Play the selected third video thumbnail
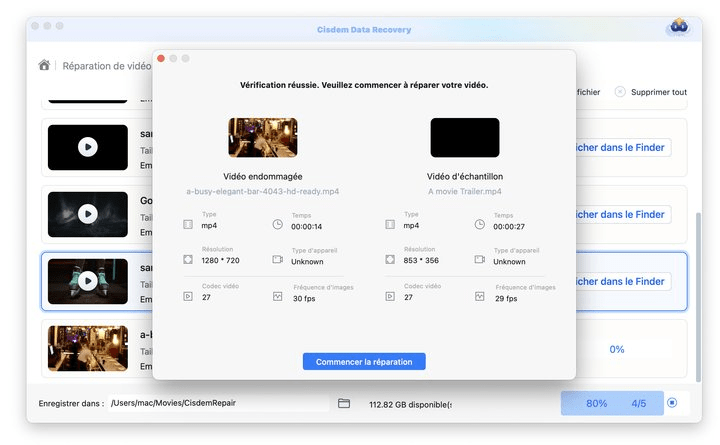Viewport: 720px width, 445px height. click(x=88, y=281)
